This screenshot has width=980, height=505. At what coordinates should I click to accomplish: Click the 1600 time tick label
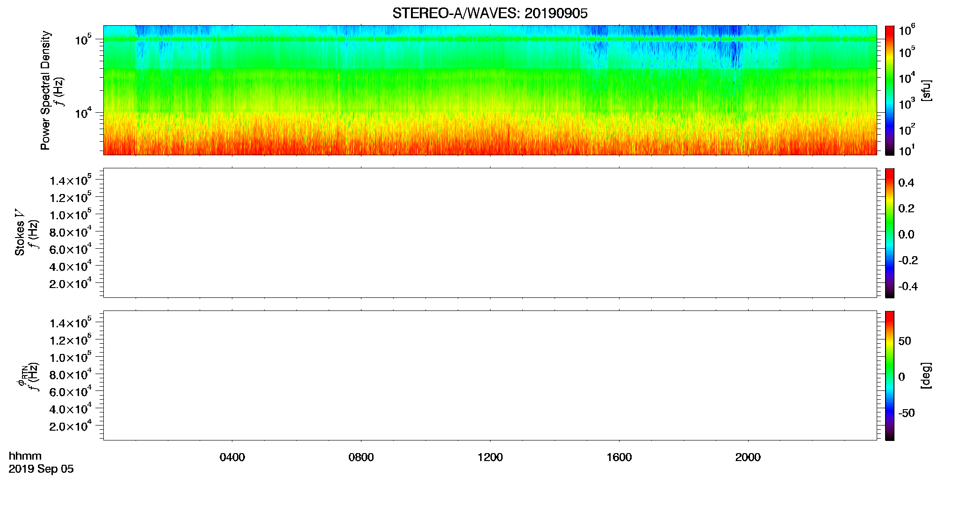pyautogui.click(x=619, y=457)
